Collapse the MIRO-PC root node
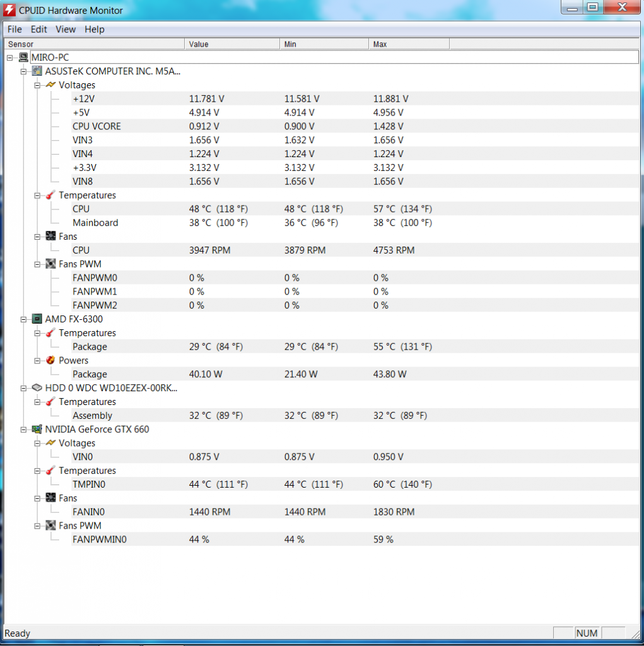The height and width of the screenshot is (646, 644). click(x=10, y=57)
